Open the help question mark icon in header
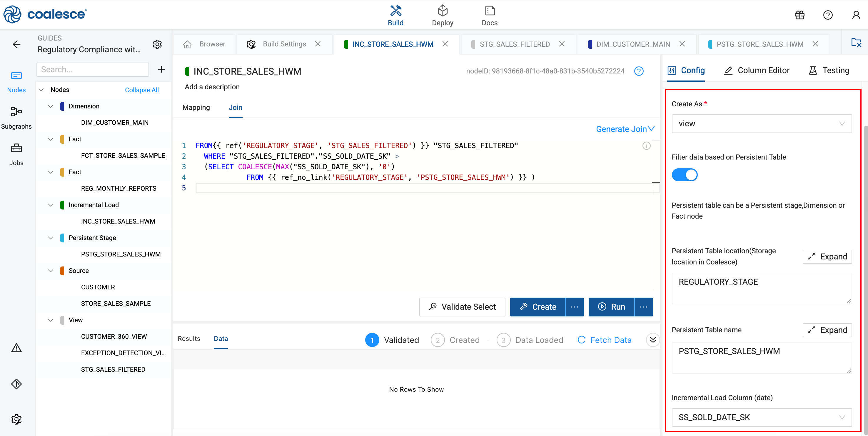The width and height of the screenshot is (868, 436). tap(827, 15)
